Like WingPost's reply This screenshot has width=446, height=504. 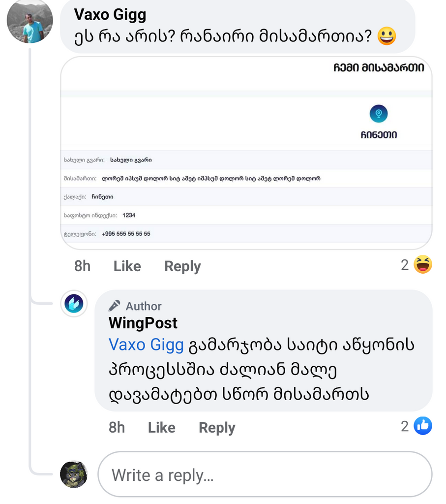point(161,428)
